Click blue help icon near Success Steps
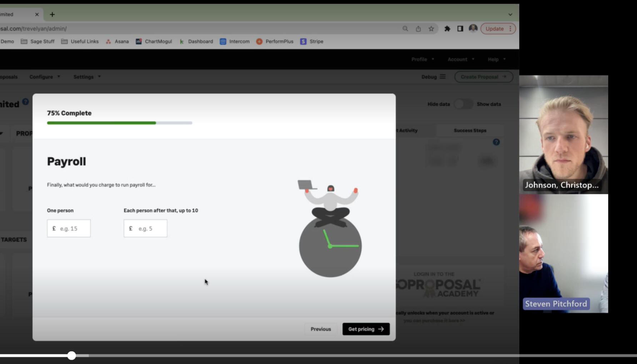 click(x=496, y=142)
